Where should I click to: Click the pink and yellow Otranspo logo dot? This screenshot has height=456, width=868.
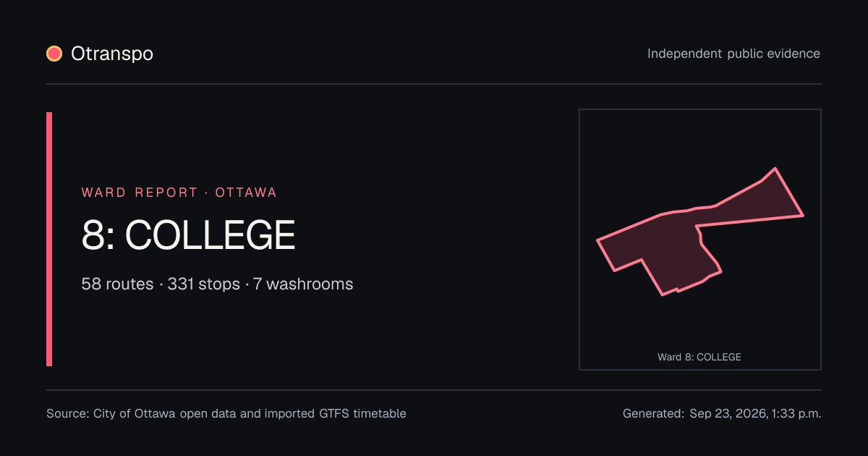(54, 54)
